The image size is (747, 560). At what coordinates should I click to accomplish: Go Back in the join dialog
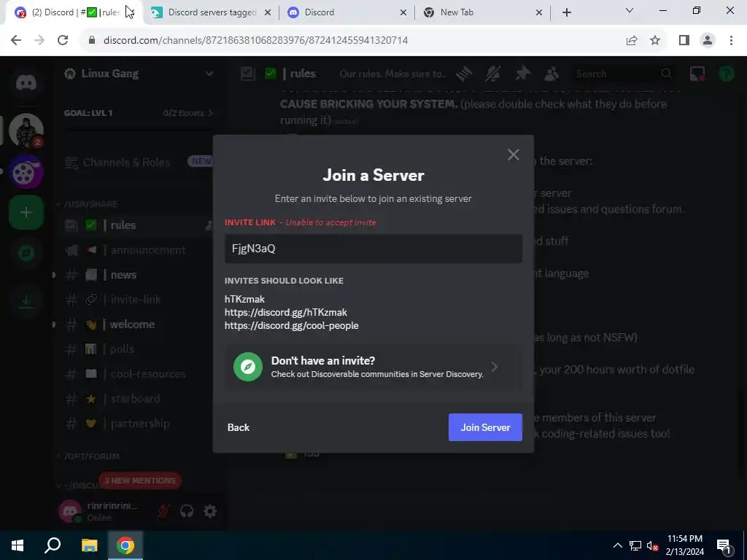coord(239,427)
